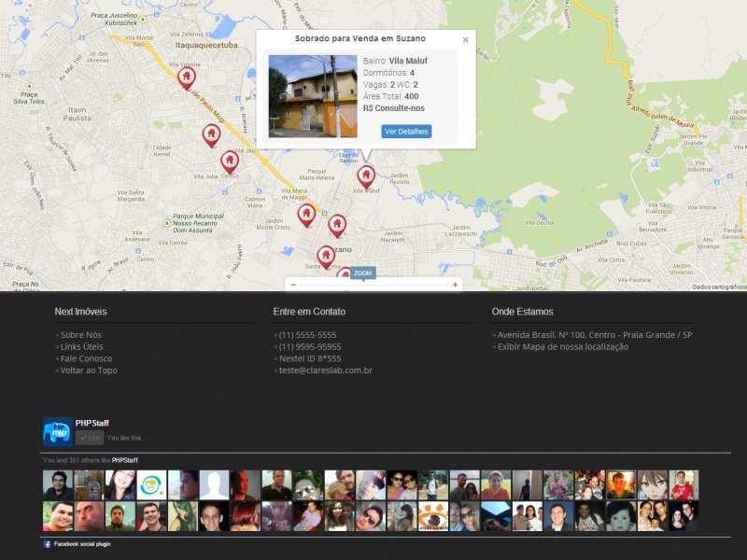Image resolution: width=747 pixels, height=560 pixels.
Task: Click phone number (11) 5555-5555
Action: pyautogui.click(x=307, y=335)
